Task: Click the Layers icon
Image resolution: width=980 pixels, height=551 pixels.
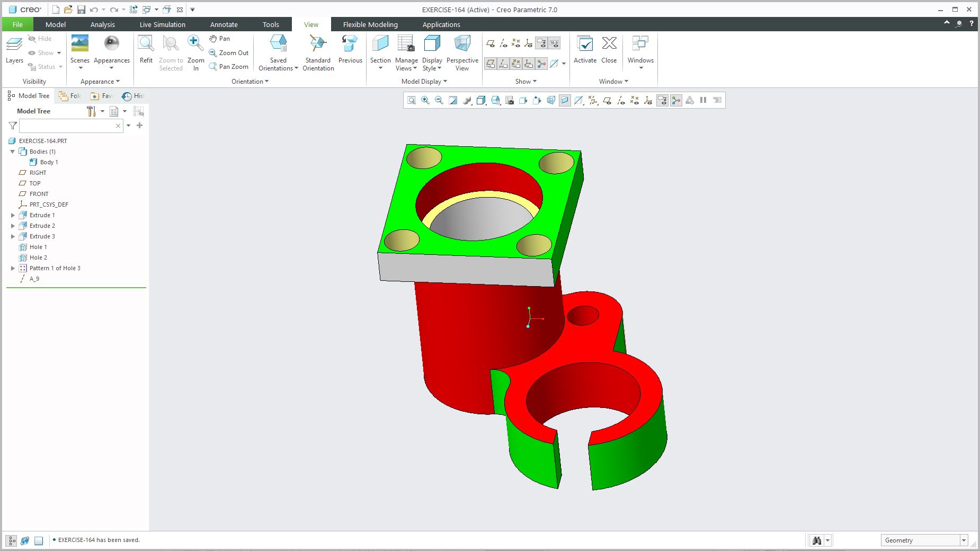Action: tap(14, 44)
